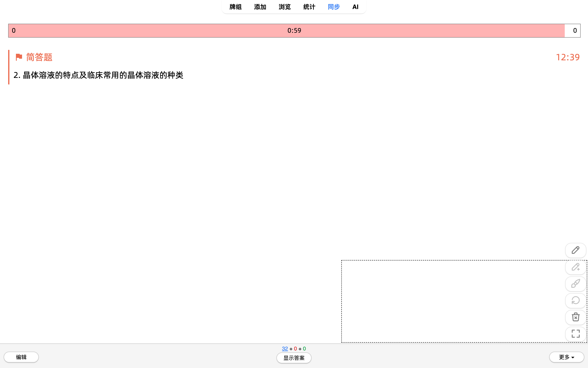Select the pencil drawing tool icon
Image resolution: width=588 pixels, height=368 pixels.
pos(575,250)
